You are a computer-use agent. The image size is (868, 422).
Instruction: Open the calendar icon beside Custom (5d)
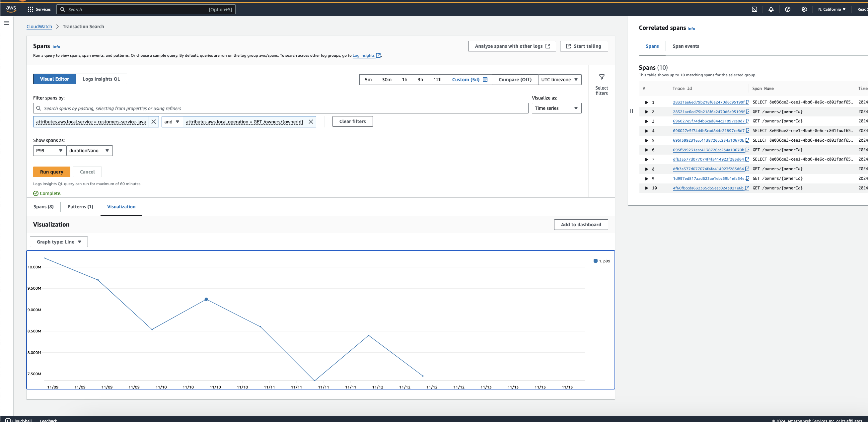coord(485,80)
